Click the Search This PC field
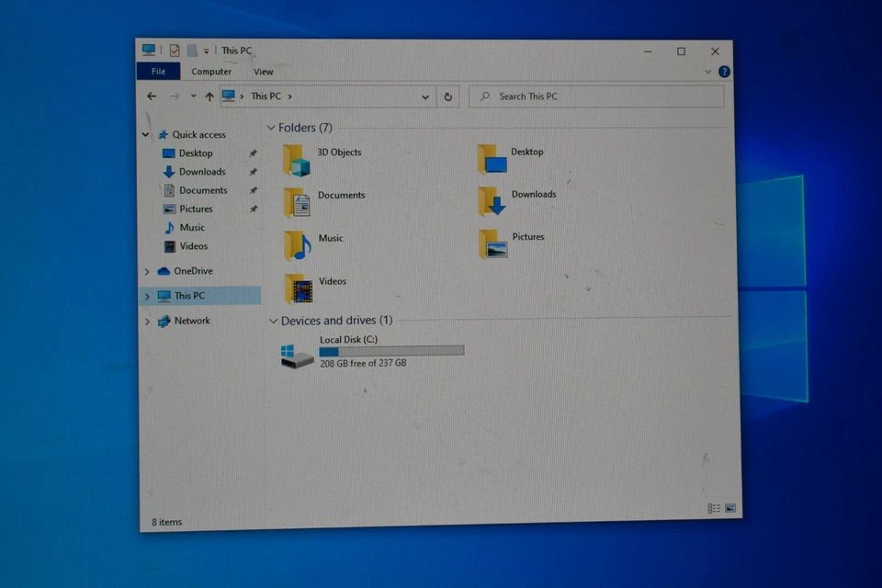Image resolution: width=882 pixels, height=588 pixels. (596, 96)
